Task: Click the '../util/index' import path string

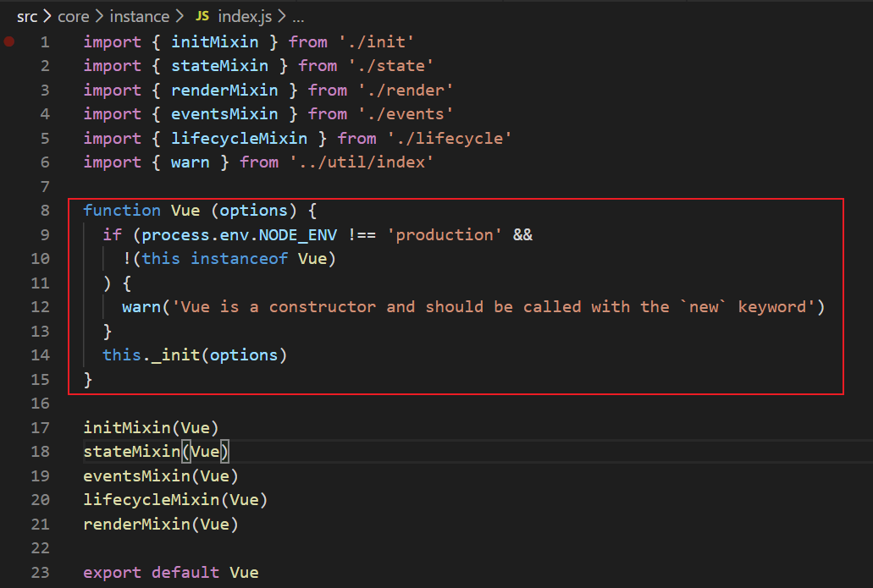Action: tap(362, 162)
